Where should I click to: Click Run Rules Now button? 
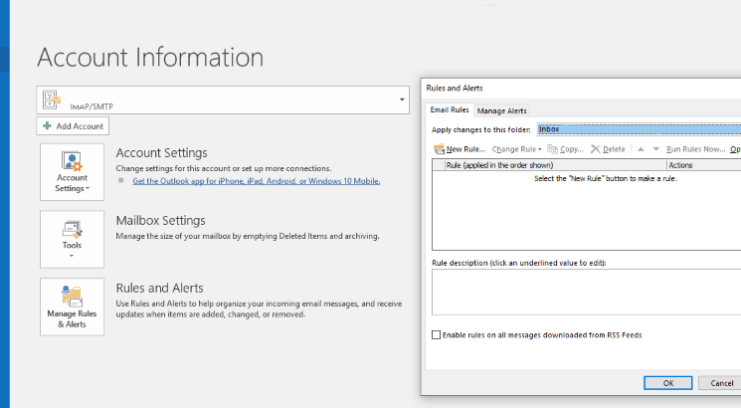pos(695,149)
